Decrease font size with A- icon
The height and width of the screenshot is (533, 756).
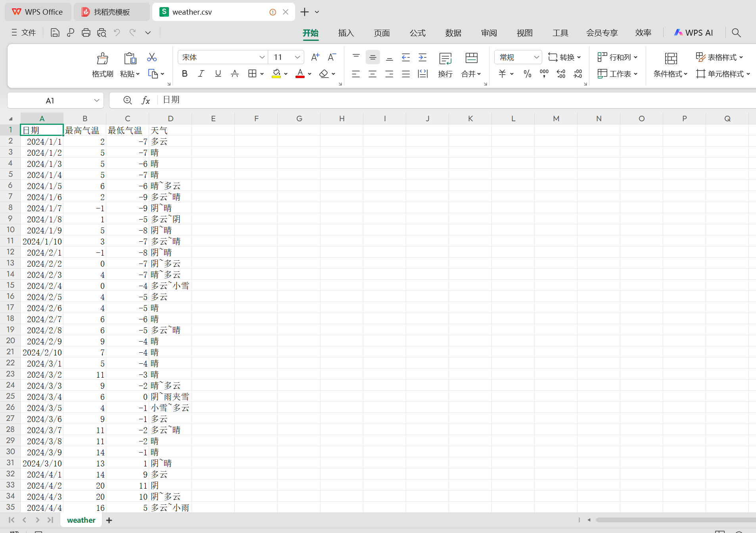click(x=332, y=57)
